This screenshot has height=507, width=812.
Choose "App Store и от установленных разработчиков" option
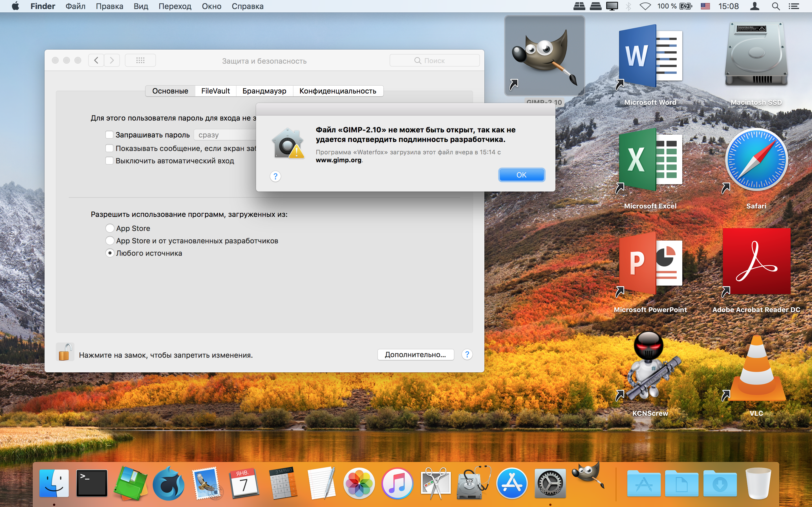tap(110, 241)
